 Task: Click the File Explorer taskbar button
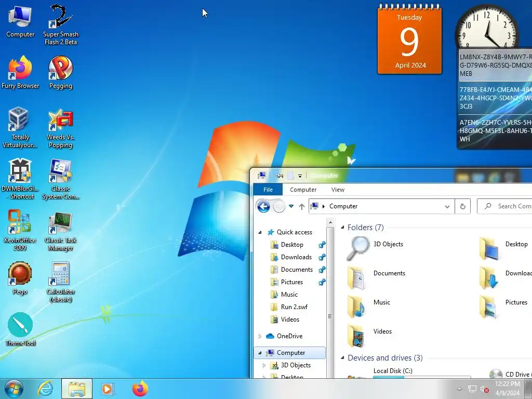pyautogui.click(x=77, y=389)
